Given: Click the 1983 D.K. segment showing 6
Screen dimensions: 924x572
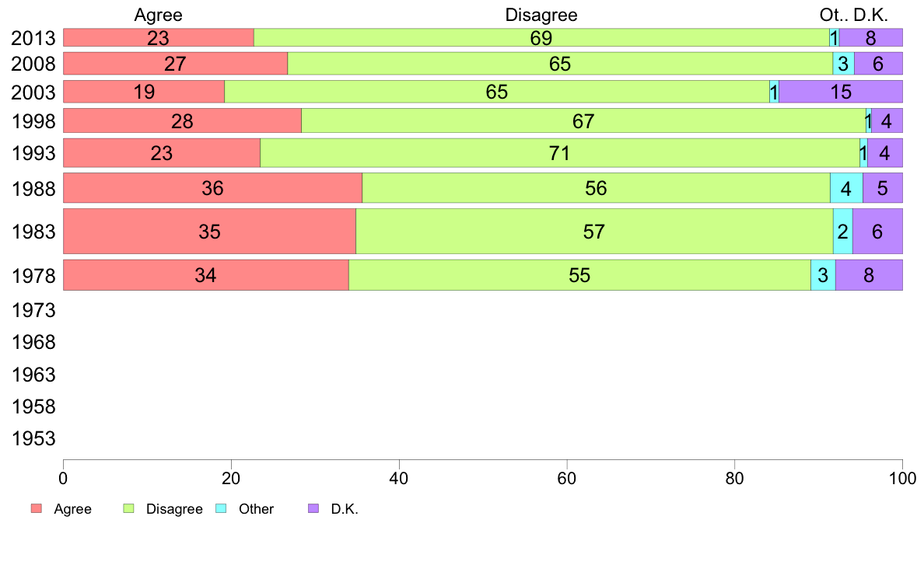Looking at the screenshot, I should pyautogui.click(x=877, y=231).
